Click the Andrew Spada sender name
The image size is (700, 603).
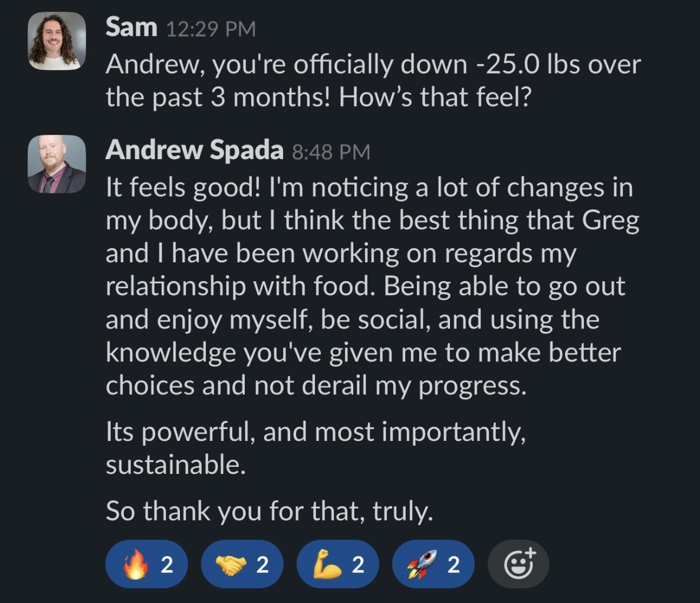tap(195, 151)
